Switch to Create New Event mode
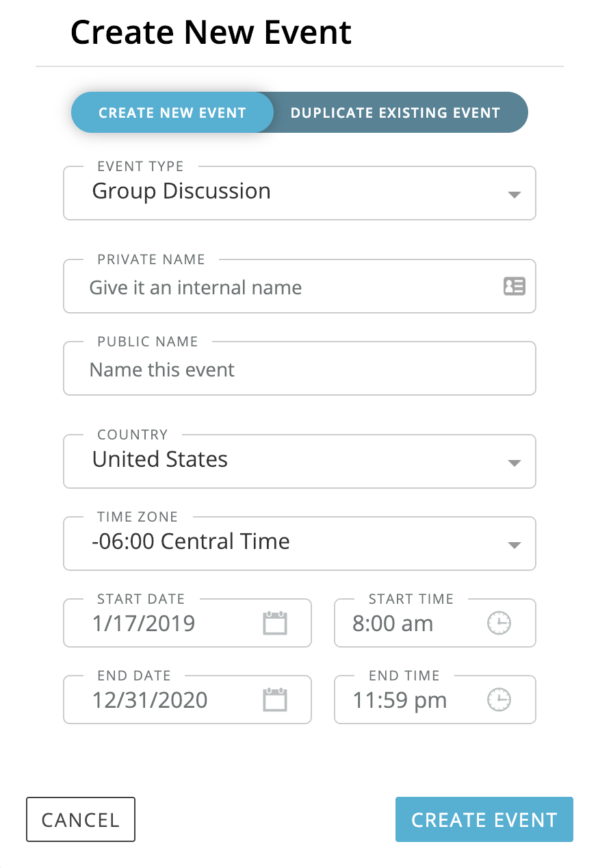This screenshot has width=598, height=868. point(172,113)
